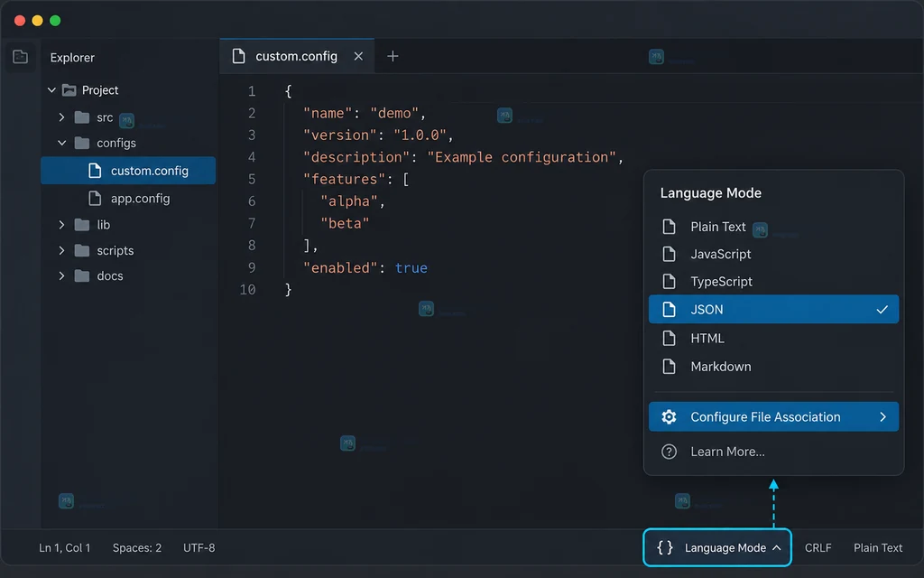Screen dimensions: 924x578
Task: Select Markdown language mode
Action: pos(773,367)
